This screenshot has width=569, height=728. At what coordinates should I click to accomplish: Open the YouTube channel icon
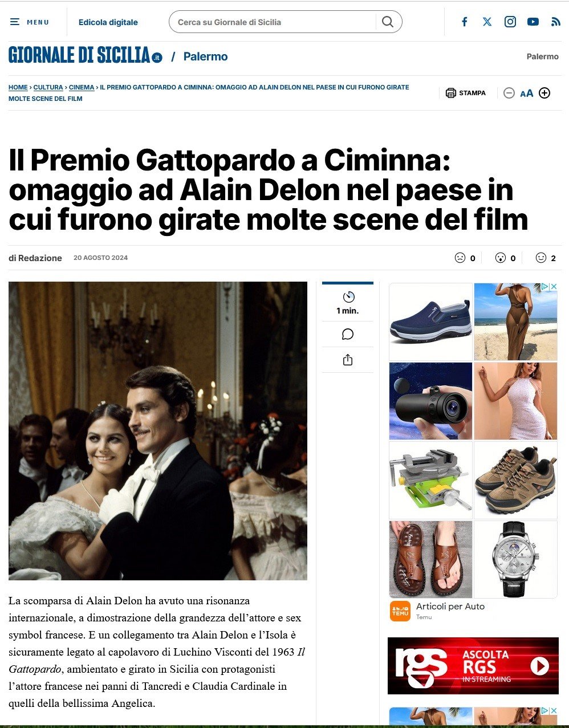point(533,22)
